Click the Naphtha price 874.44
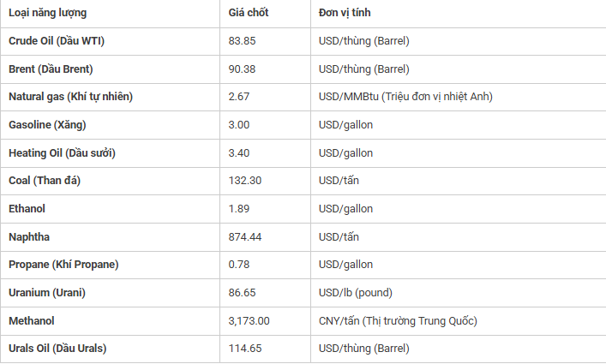 pos(245,237)
